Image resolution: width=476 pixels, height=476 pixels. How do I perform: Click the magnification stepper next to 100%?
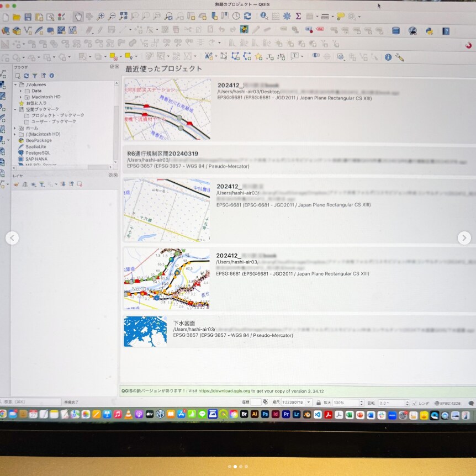pos(361,403)
